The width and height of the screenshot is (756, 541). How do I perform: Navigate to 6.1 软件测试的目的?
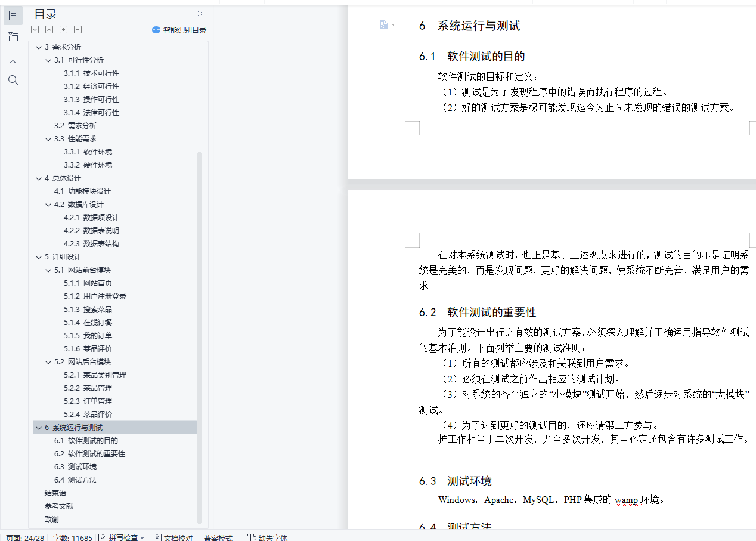coord(86,441)
